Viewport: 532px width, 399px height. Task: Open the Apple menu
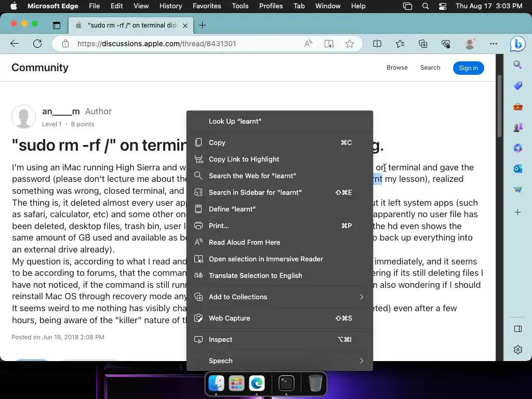point(14,6)
